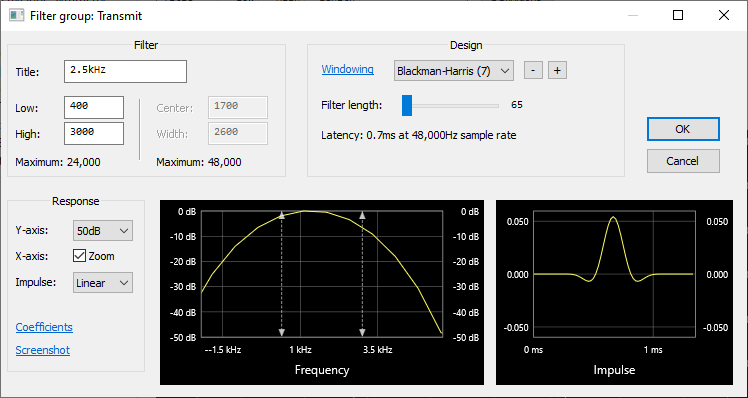Image resolution: width=748 pixels, height=398 pixels.
Task: Expand the Y-axis 50dB dropdown
Action: pyautogui.click(x=103, y=230)
